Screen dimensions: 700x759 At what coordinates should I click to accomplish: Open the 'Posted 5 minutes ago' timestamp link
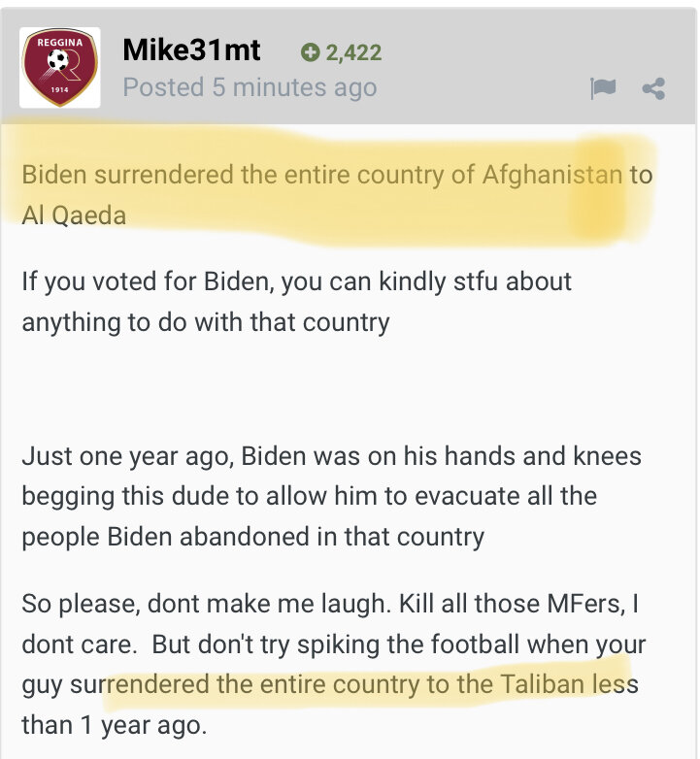(x=250, y=87)
